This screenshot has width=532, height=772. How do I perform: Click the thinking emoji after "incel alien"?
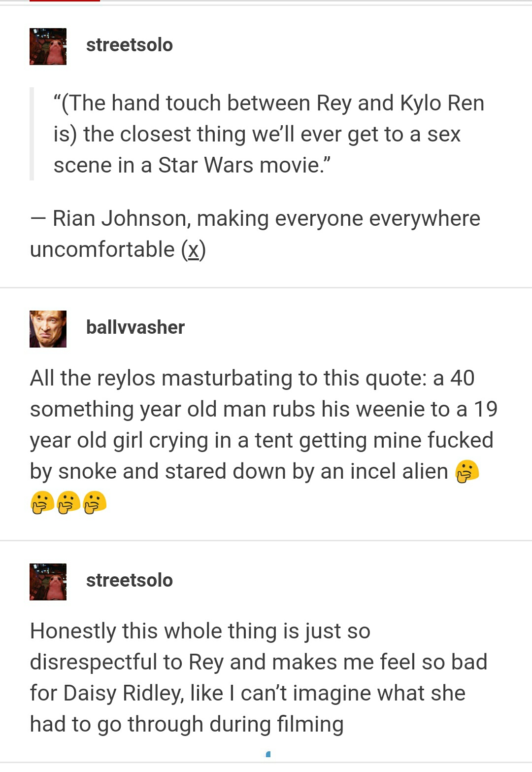467,471
